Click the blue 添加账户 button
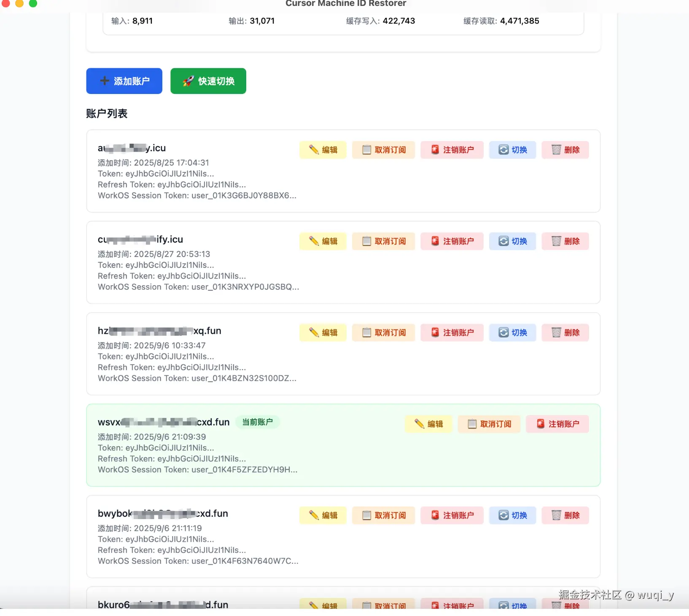This screenshot has height=616, width=689. [124, 81]
